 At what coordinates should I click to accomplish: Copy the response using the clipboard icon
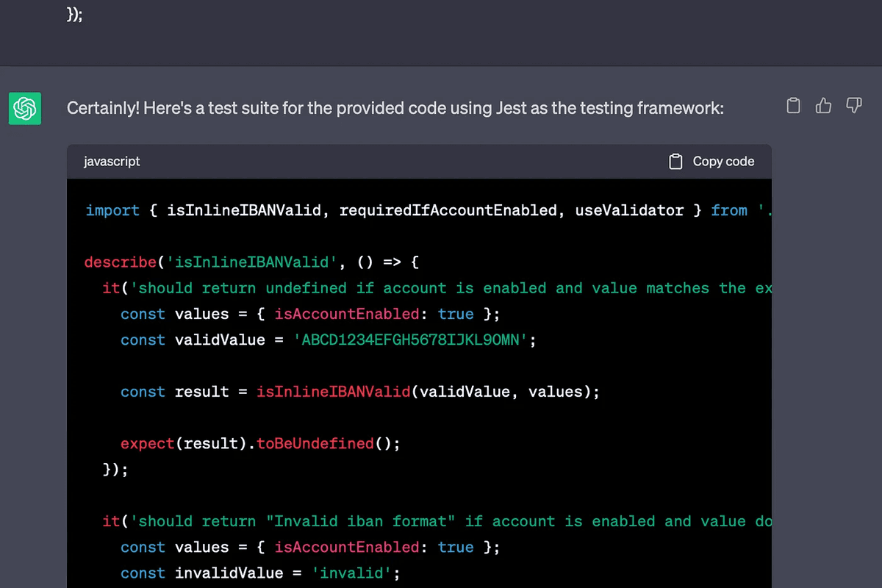[793, 106]
